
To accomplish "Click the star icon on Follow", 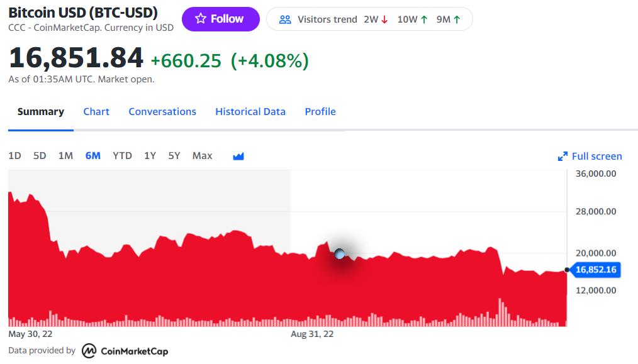I will pos(201,19).
